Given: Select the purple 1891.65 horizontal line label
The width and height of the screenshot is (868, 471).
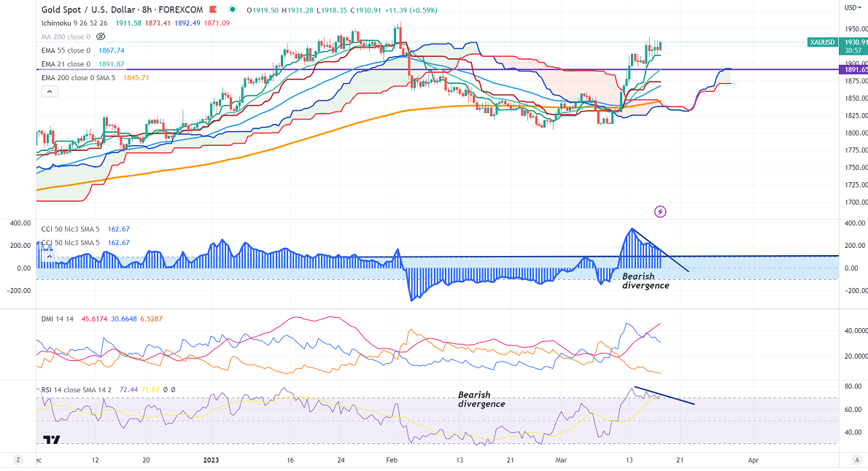Looking at the screenshot, I should (855, 70).
